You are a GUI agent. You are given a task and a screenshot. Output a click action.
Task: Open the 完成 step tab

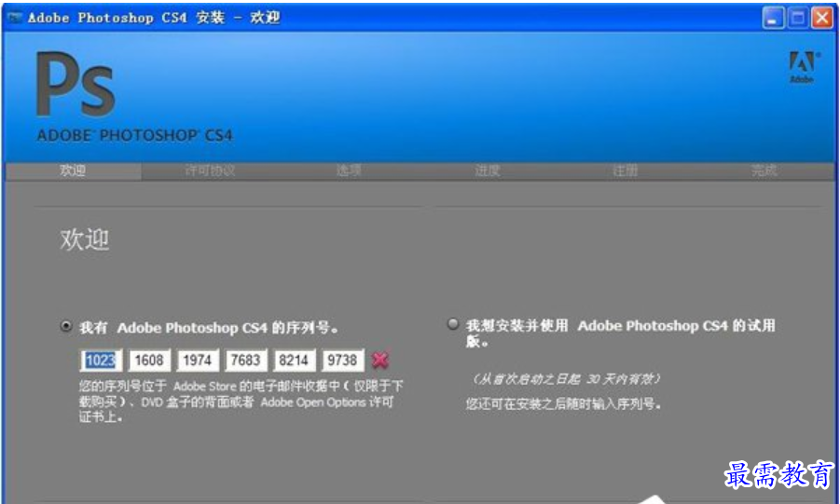pyautogui.click(x=764, y=170)
